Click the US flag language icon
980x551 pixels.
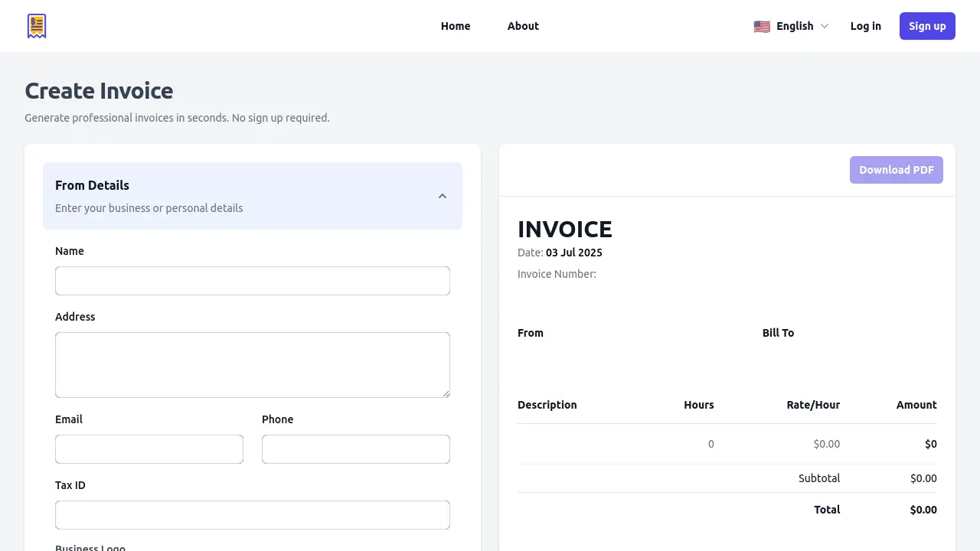tap(762, 26)
